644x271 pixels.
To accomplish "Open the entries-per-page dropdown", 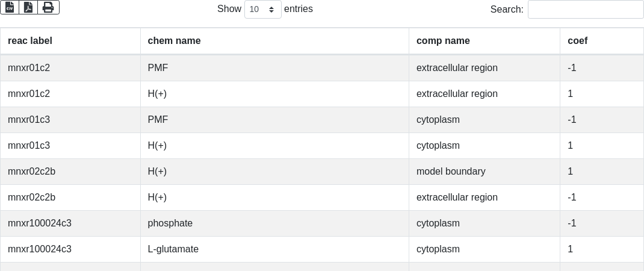I will point(262,10).
